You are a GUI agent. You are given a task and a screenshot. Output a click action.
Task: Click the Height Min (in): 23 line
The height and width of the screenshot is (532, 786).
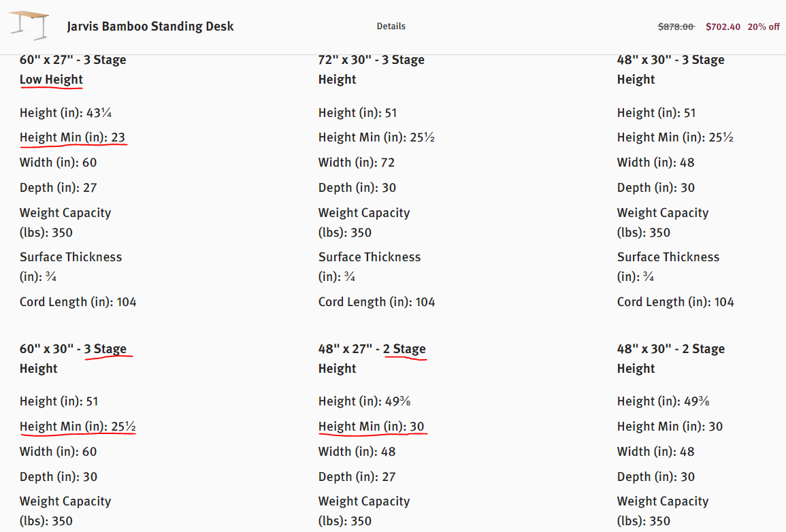click(72, 137)
